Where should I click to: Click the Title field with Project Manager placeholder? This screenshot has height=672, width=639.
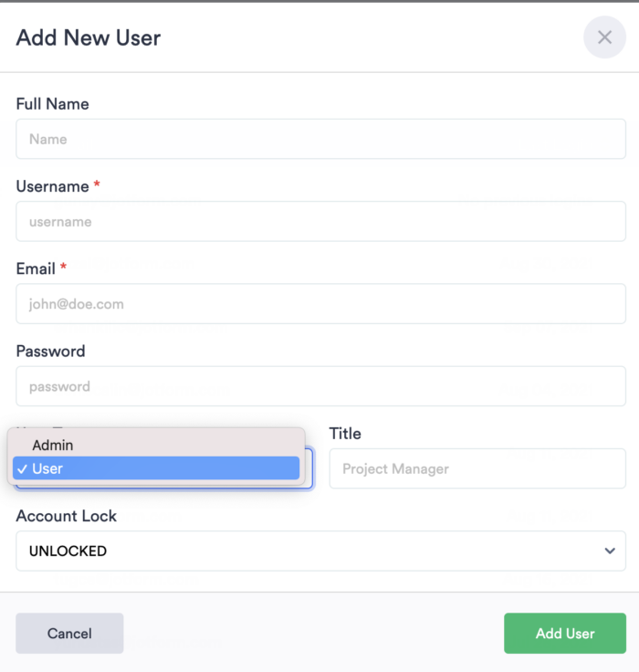[x=477, y=468]
